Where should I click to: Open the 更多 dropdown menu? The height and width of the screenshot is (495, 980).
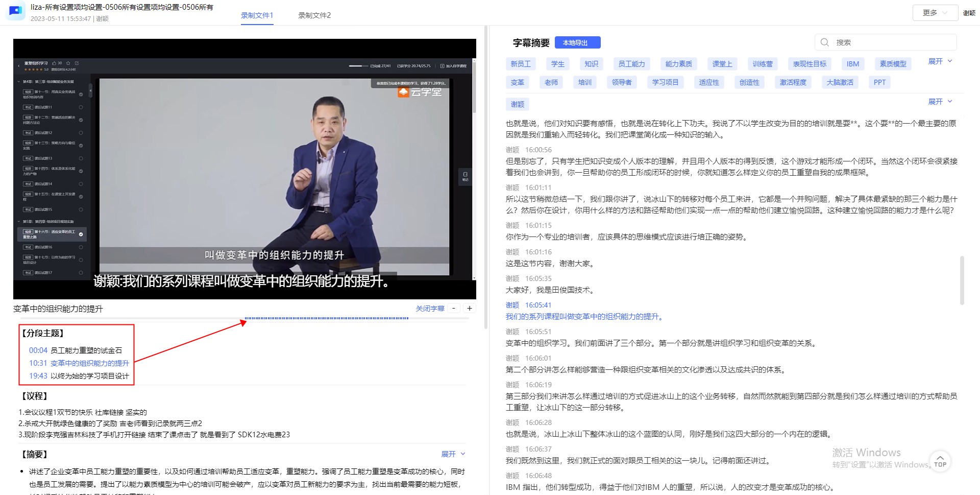pos(935,13)
